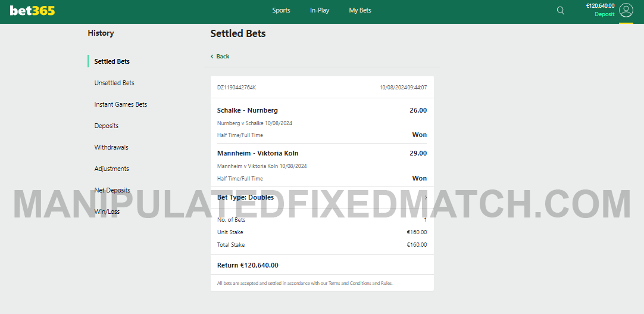The width and height of the screenshot is (644, 314).
Task: Click the green Deposit link
Action: (605, 14)
